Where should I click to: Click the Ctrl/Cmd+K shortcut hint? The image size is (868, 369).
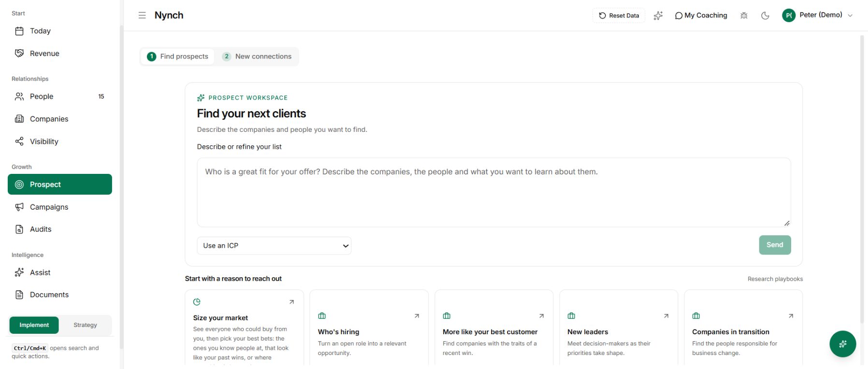[x=29, y=348]
